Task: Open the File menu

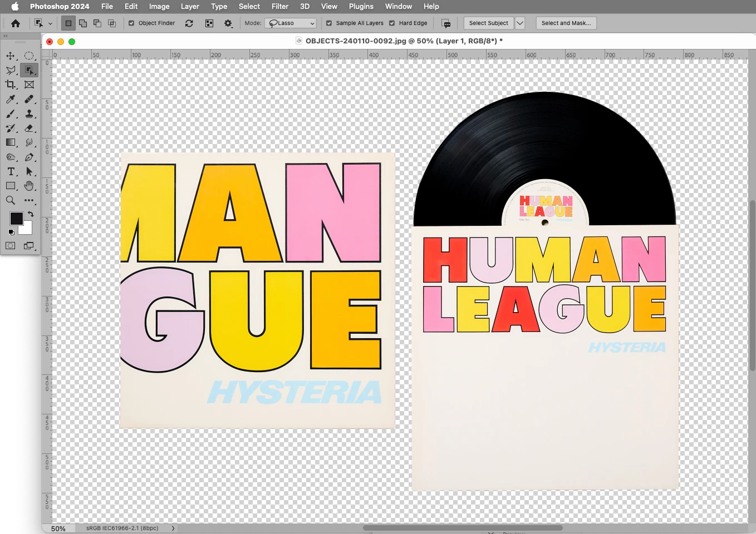Action: 107,6
